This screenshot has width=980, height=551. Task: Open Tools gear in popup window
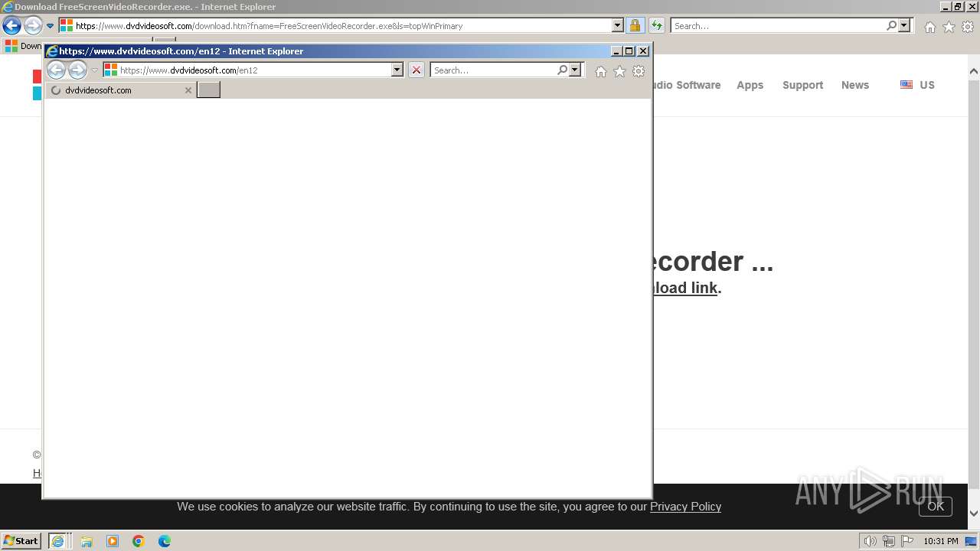(x=639, y=71)
